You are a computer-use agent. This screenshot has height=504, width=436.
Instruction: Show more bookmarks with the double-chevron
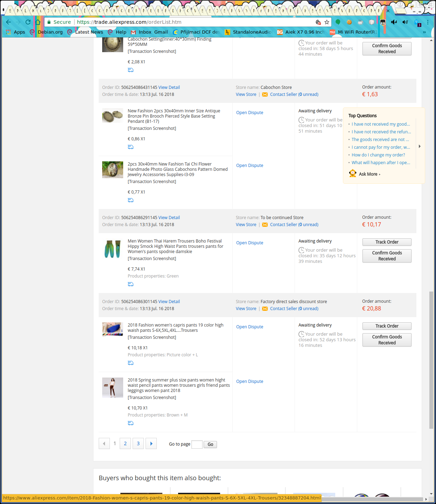[x=424, y=32]
